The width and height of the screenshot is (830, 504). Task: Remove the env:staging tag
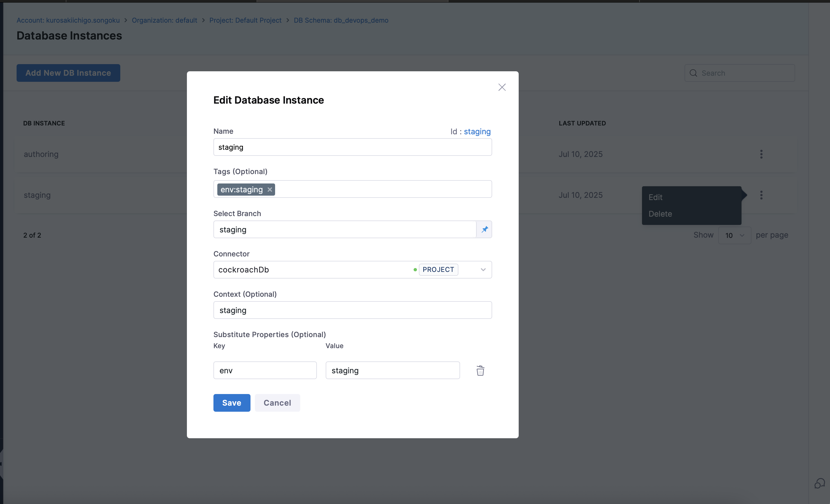pyautogui.click(x=270, y=189)
